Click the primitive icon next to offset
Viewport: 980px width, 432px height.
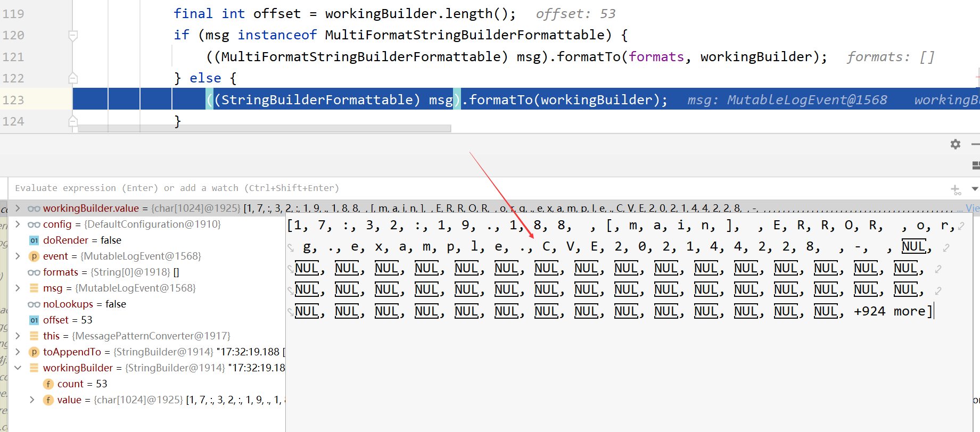pyautogui.click(x=34, y=320)
